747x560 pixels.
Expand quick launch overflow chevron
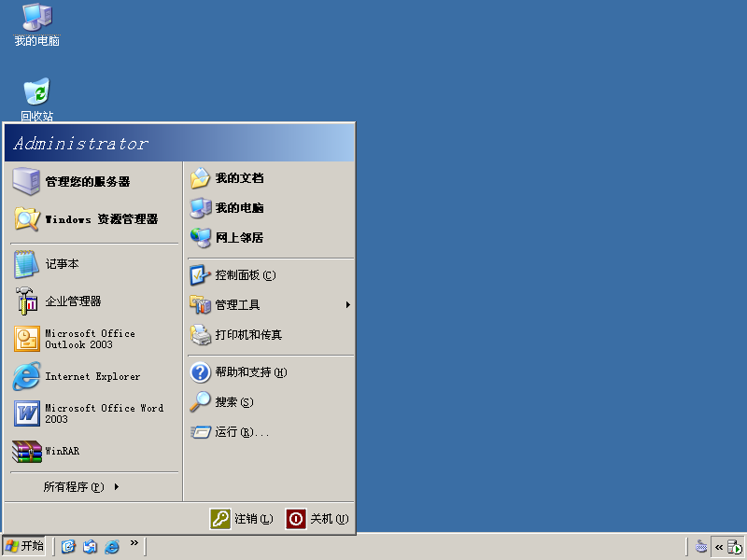pyautogui.click(x=134, y=543)
